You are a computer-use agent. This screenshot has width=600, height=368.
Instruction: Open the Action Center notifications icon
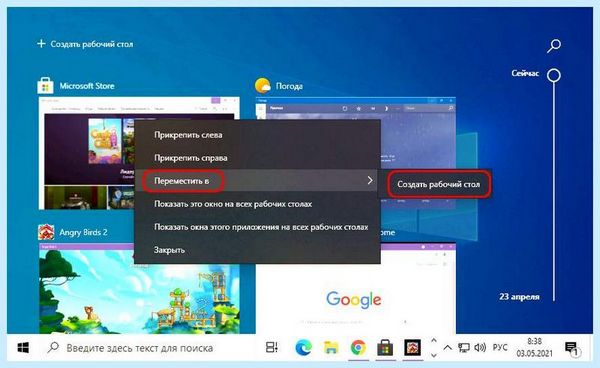[572, 348]
